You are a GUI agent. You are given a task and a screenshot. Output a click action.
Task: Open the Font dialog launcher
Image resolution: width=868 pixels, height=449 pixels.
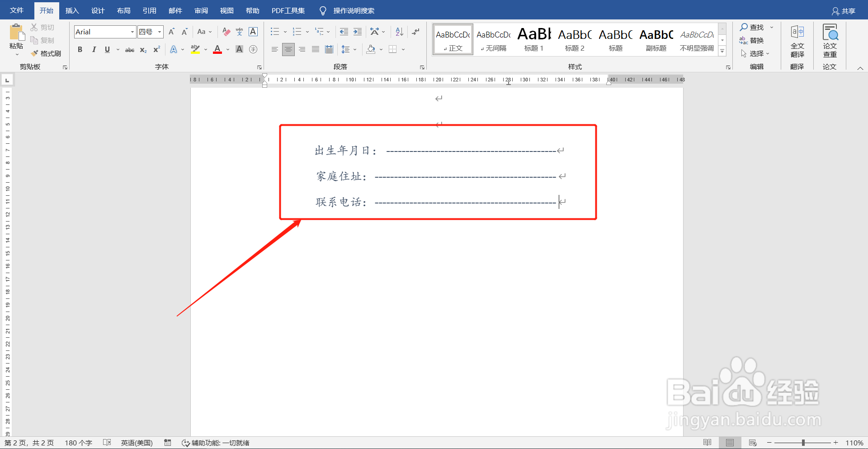(259, 67)
